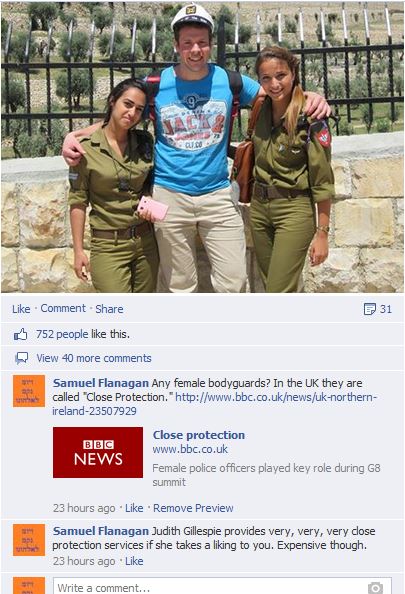Click the Write a comment field
The height and width of the screenshot is (594, 405).
tap(222, 586)
